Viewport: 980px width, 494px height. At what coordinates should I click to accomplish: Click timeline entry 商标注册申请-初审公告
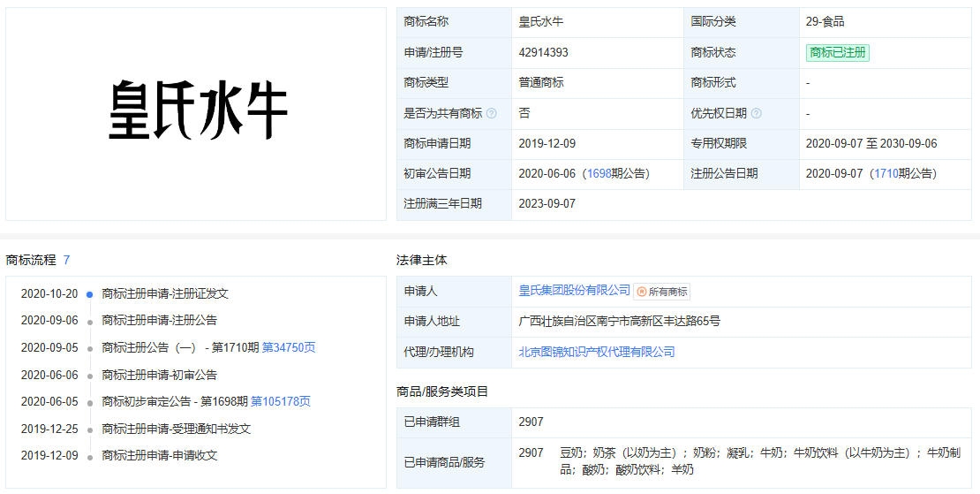point(160,376)
